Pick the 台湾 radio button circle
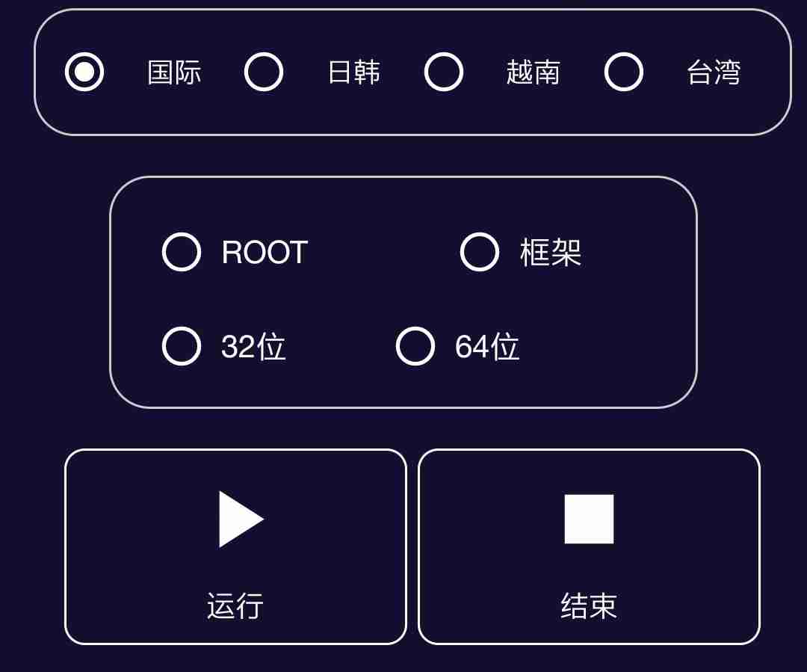 (x=624, y=72)
